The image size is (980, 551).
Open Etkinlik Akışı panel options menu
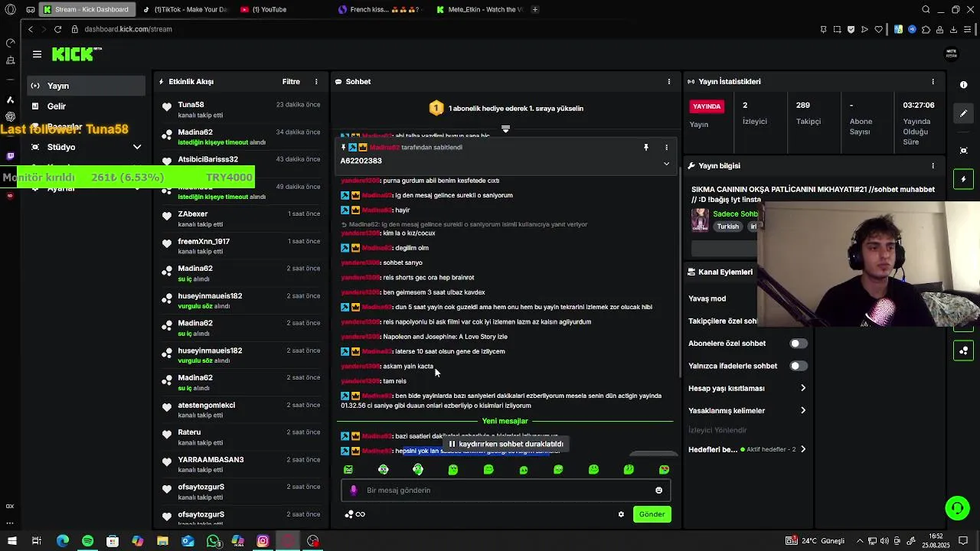point(316,81)
